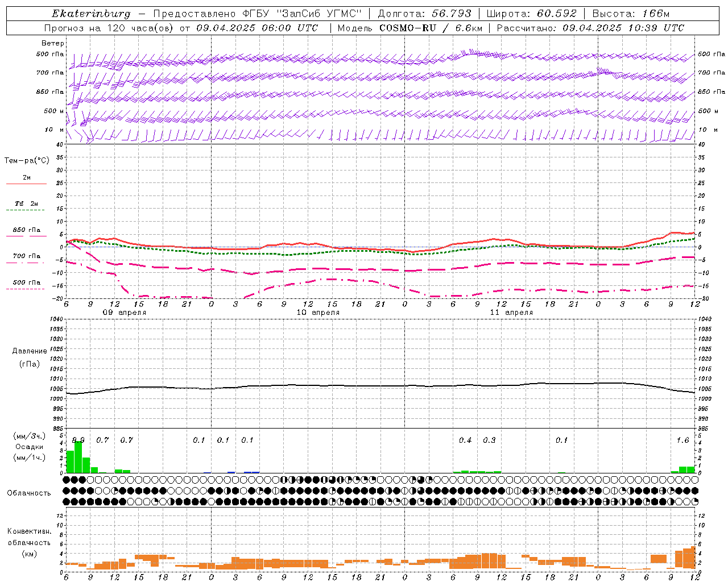Click the forecast start 09.04.2025 06:00 UTC

pos(257,28)
